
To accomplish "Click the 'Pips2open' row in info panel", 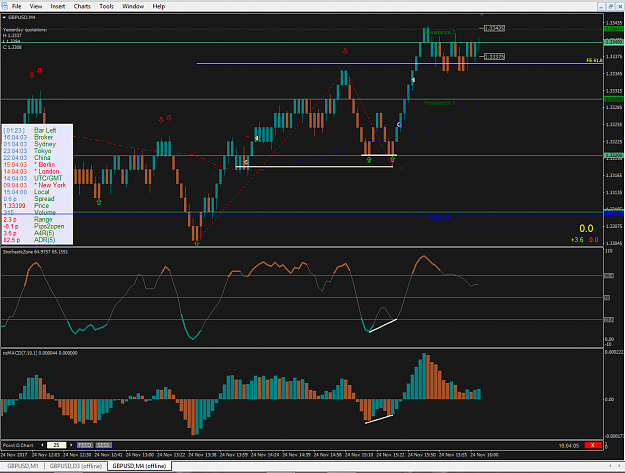I will 37,226.
